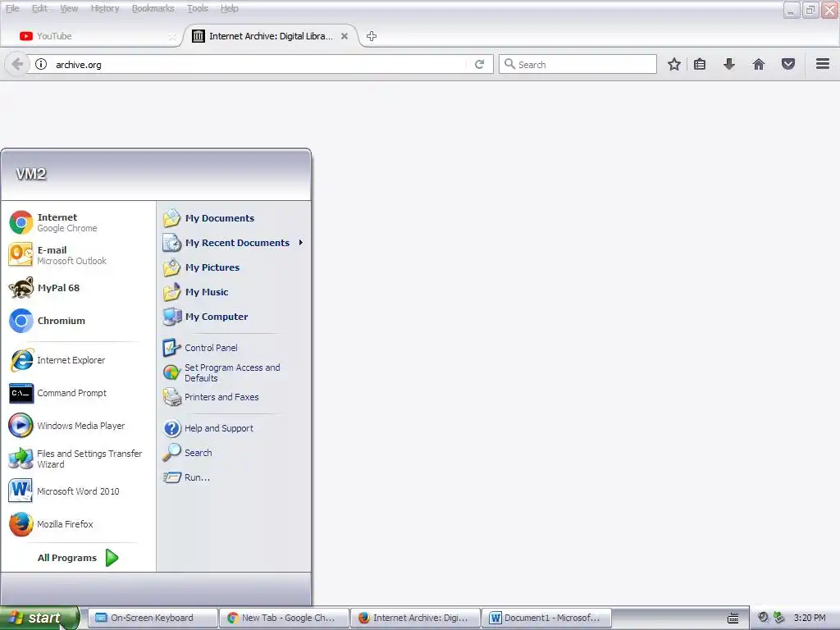Open MyPal 68 raccoon icon
This screenshot has height=630, width=840.
tap(21, 288)
